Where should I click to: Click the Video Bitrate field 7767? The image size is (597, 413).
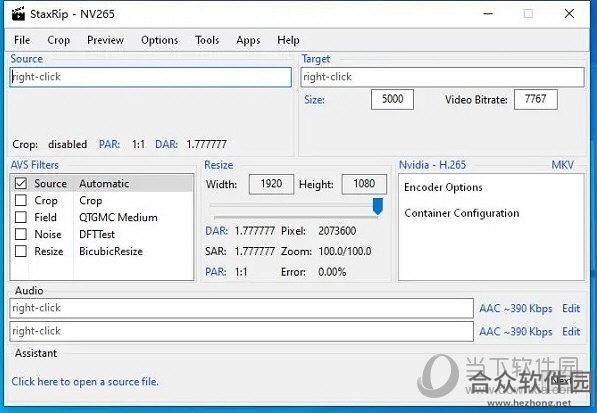tap(536, 99)
